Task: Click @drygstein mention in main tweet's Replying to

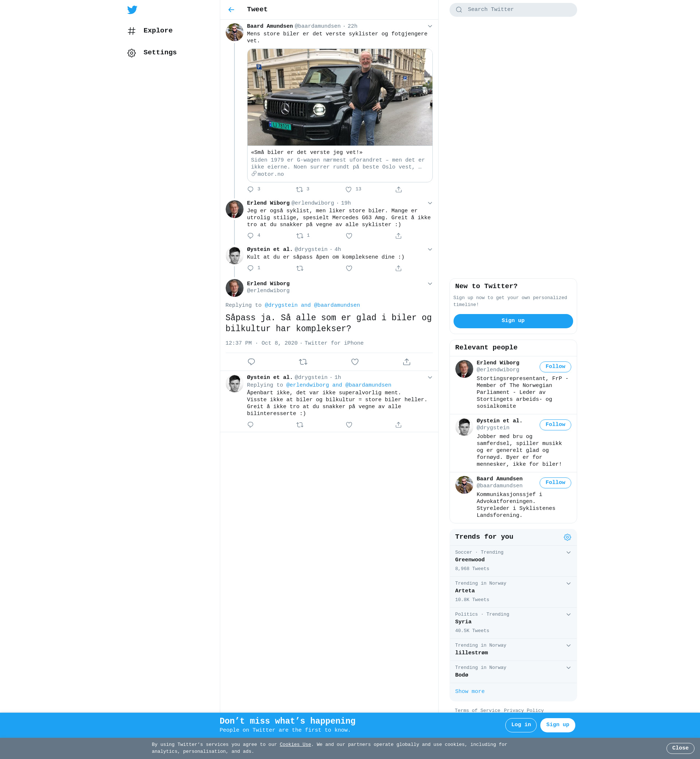Action: (x=281, y=305)
